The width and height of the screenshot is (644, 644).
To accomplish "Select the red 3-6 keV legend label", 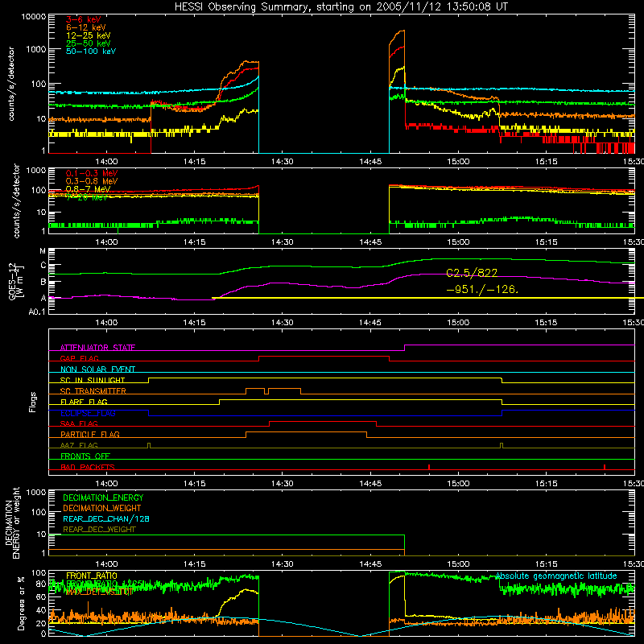I will click(84, 19).
